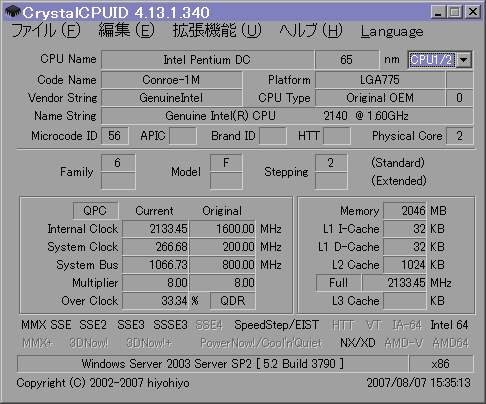This screenshot has width=486, height=404.
Task: Click the standard Stepping value 2
Action: pos(331,163)
